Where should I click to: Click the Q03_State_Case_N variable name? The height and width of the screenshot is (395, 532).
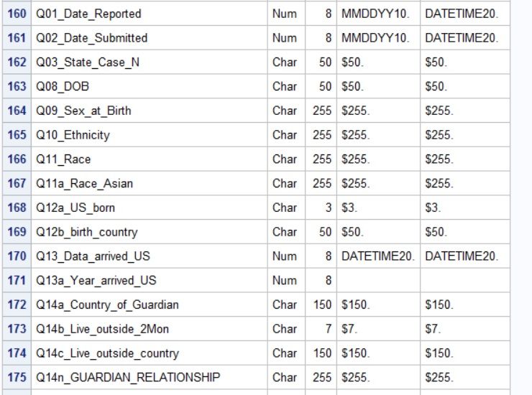coord(88,62)
